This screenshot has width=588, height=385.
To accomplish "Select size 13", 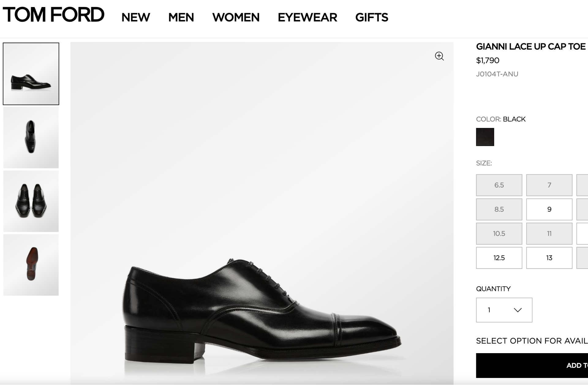I will coord(549,258).
